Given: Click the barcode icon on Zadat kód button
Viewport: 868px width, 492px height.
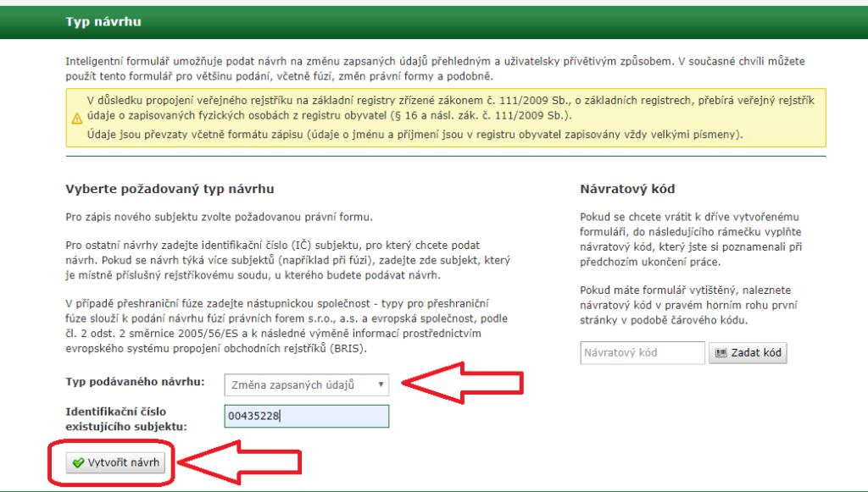Looking at the screenshot, I should (720, 352).
